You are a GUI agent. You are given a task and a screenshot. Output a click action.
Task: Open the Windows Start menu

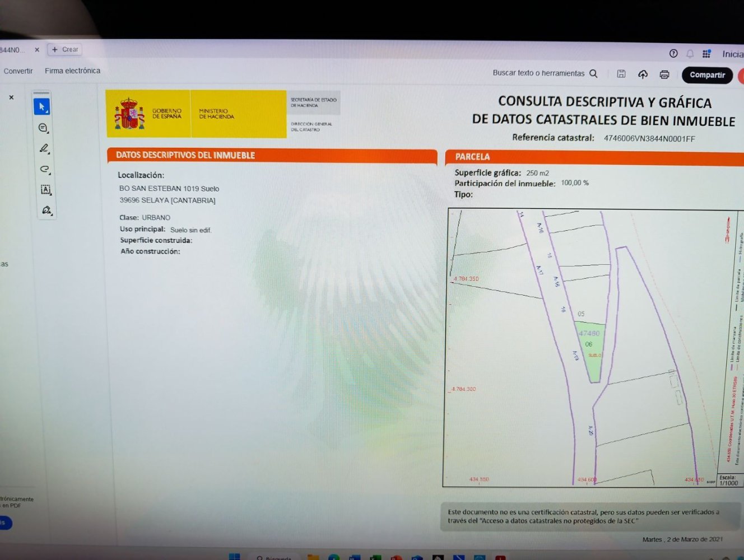(x=235, y=556)
